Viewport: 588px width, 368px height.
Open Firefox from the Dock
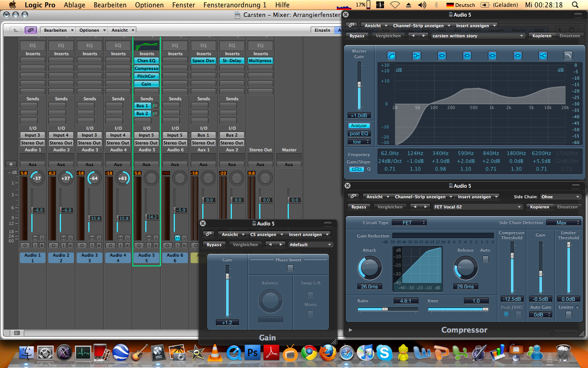tap(328, 353)
